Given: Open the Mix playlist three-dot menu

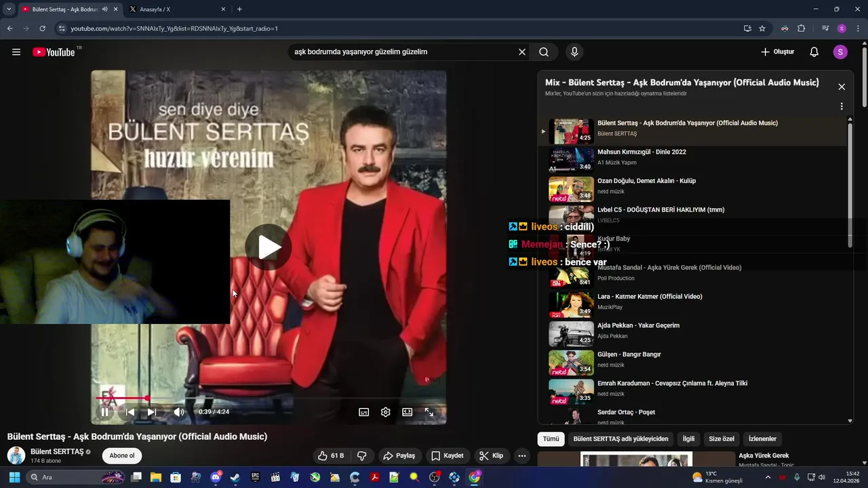Looking at the screenshot, I should coord(842,106).
